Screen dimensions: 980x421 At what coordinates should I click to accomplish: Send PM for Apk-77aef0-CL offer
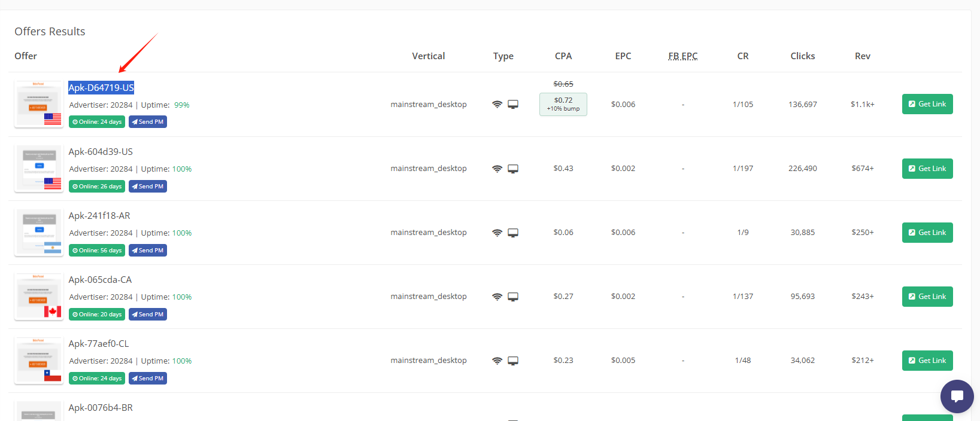148,379
